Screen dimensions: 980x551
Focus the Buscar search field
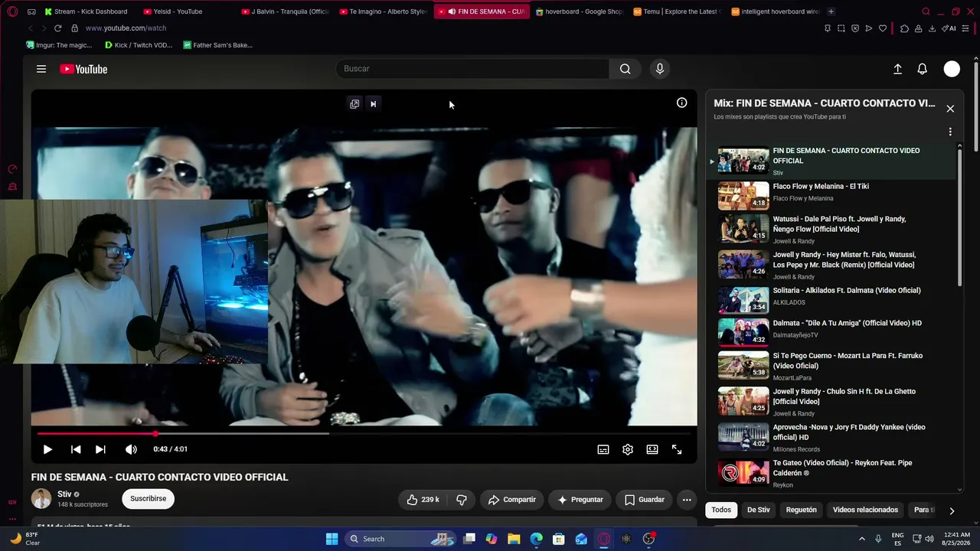pyautogui.click(x=472, y=69)
